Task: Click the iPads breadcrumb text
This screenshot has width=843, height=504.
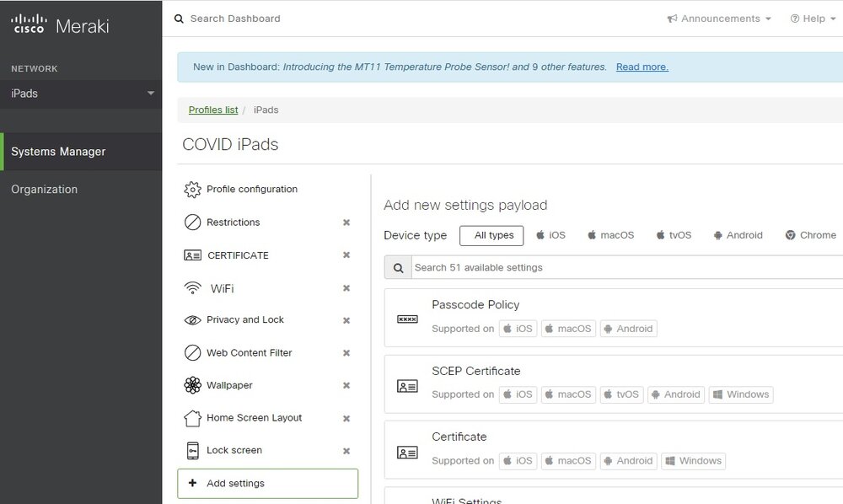Action: 266,110
